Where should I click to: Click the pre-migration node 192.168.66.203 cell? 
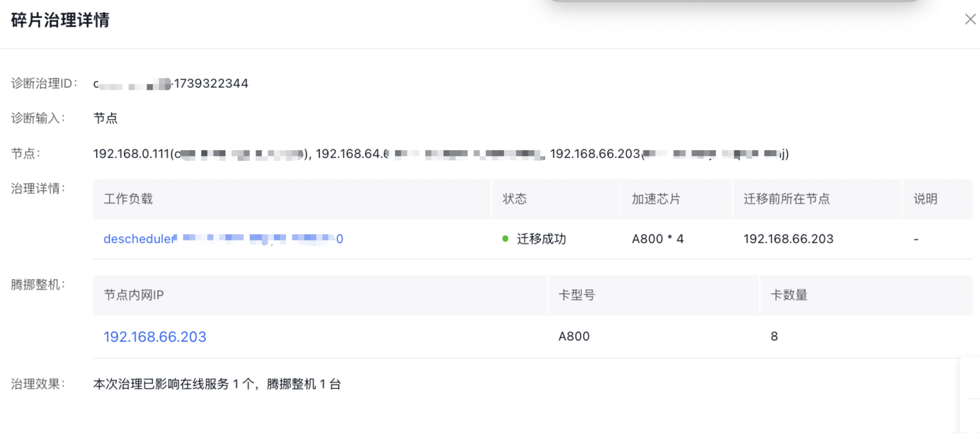(788, 239)
